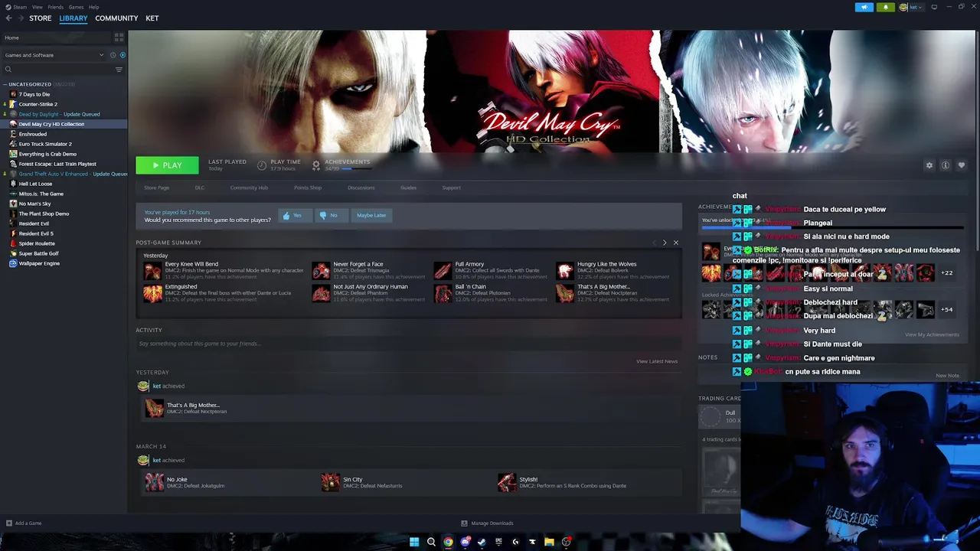The height and width of the screenshot is (551, 980).
Task: Select Enshrouded in the game list
Action: (x=33, y=134)
